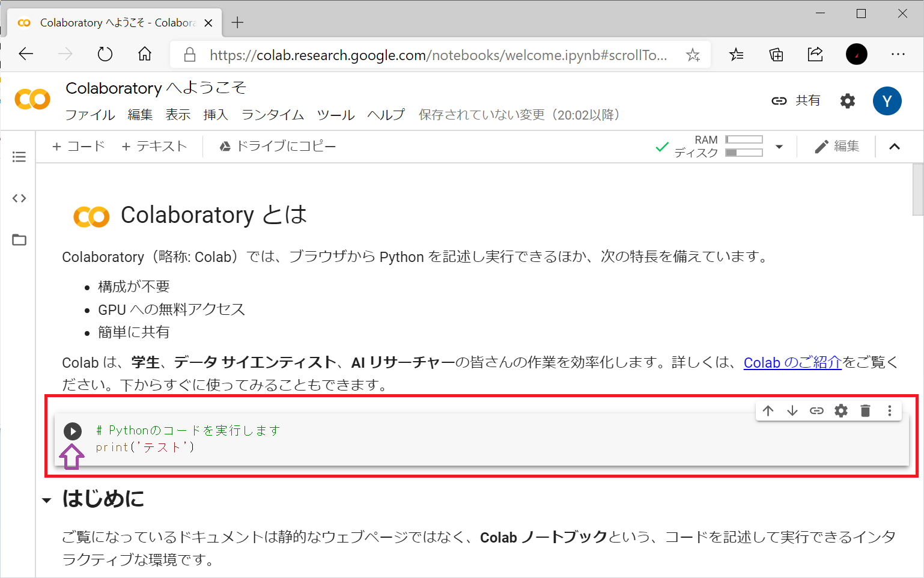Toggle the code snippets sidebar panel
Viewport: 924px width, 578px height.
pyautogui.click(x=19, y=198)
